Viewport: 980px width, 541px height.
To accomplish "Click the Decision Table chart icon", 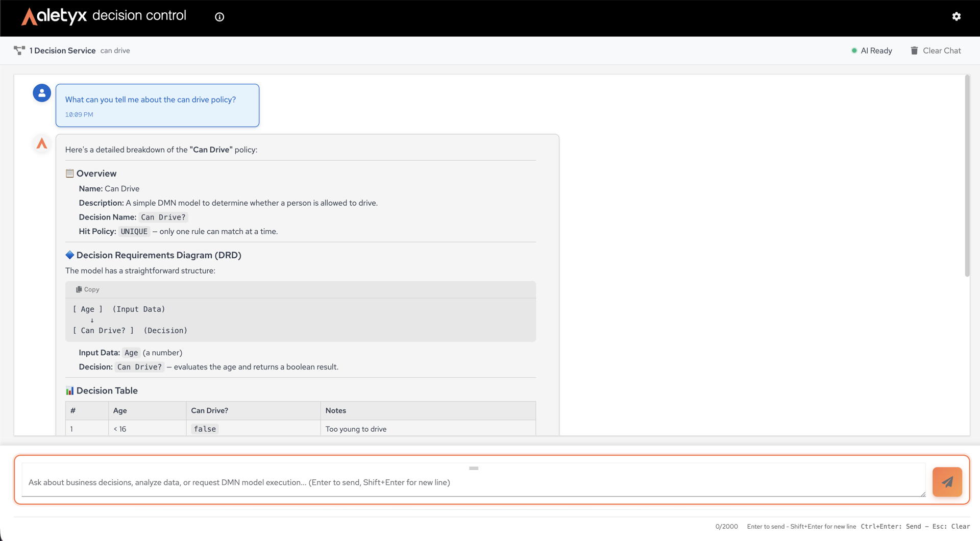I will 70,390.
